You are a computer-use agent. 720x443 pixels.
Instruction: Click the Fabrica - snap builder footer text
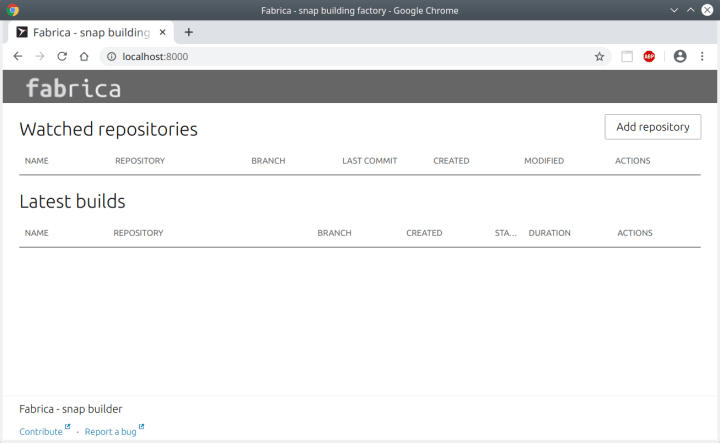tap(71, 409)
